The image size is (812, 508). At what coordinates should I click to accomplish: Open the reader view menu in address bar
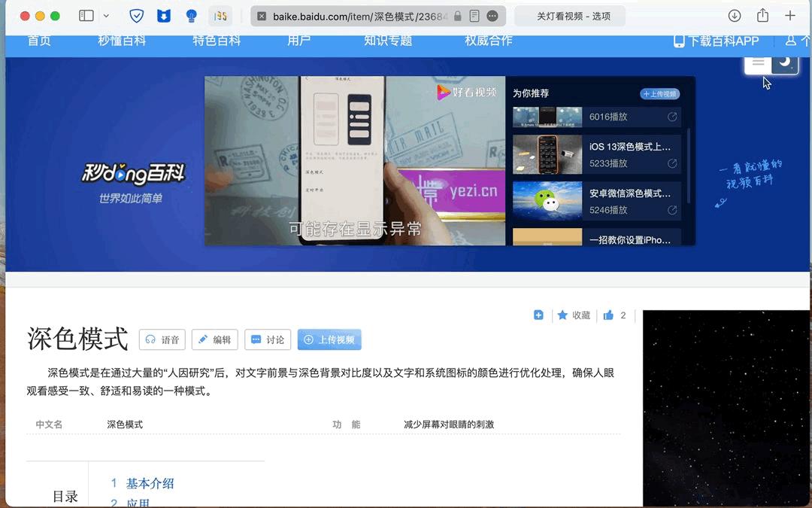[474, 15]
